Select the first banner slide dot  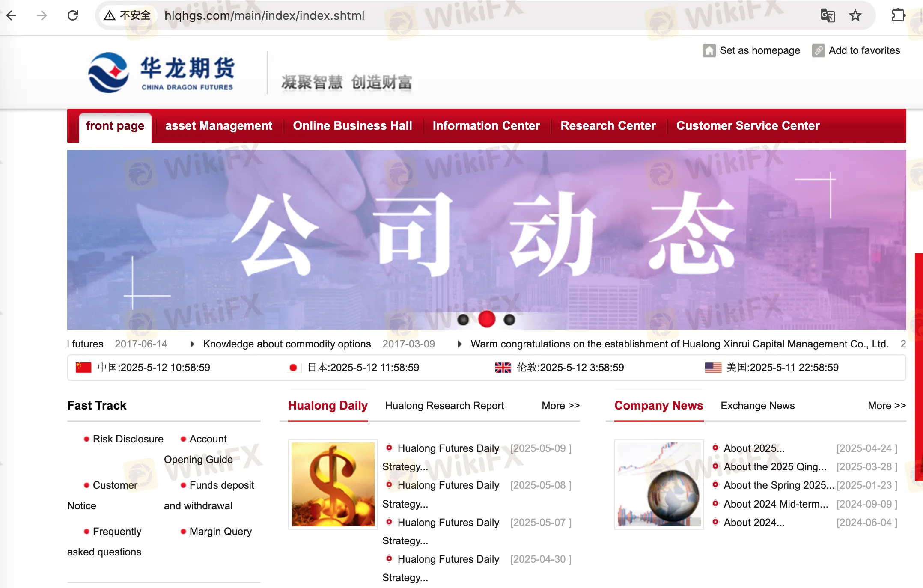pos(463,320)
